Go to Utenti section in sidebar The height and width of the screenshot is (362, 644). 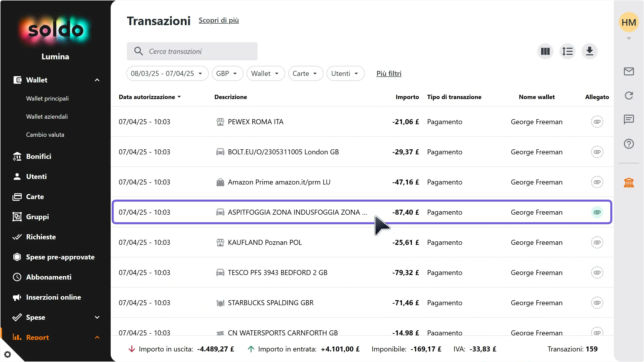[36, 176]
